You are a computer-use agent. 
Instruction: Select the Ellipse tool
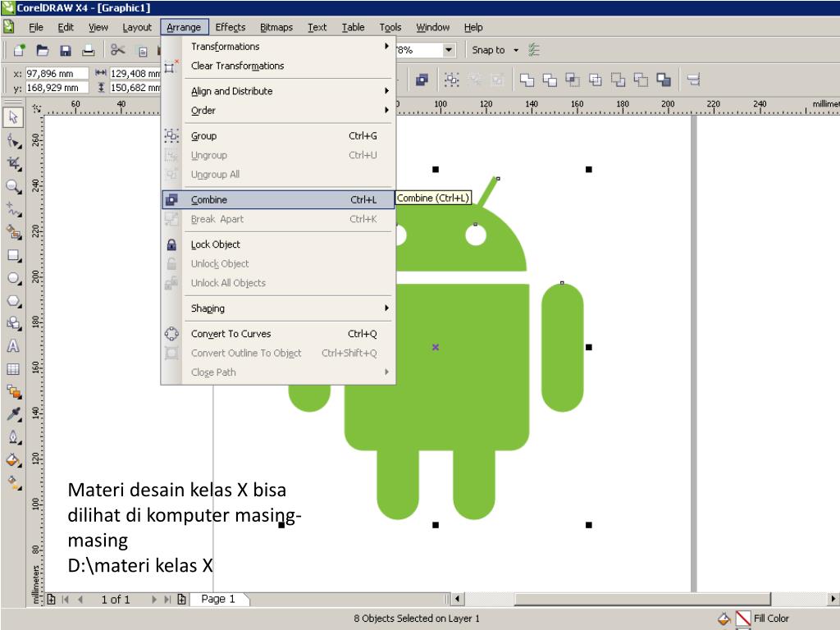[x=13, y=278]
